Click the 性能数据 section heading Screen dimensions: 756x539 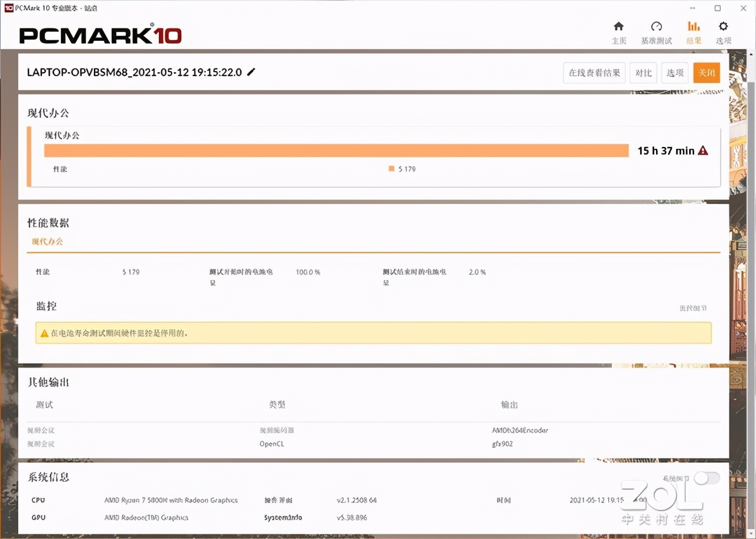(x=48, y=223)
